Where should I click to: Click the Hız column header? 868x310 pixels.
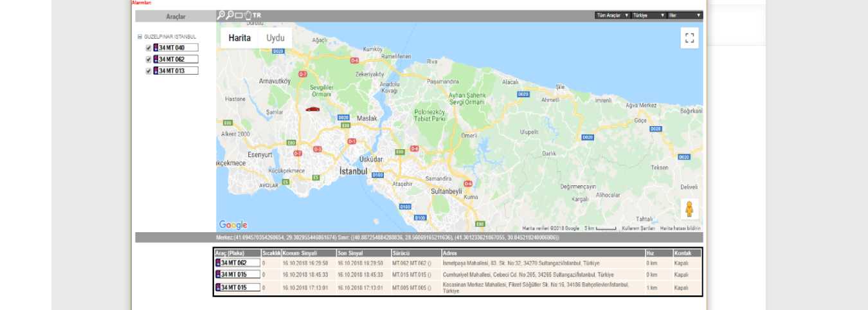pos(659,253)
